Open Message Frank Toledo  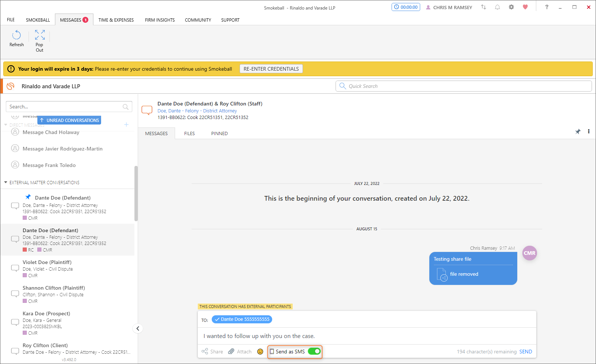coord(49,165)
